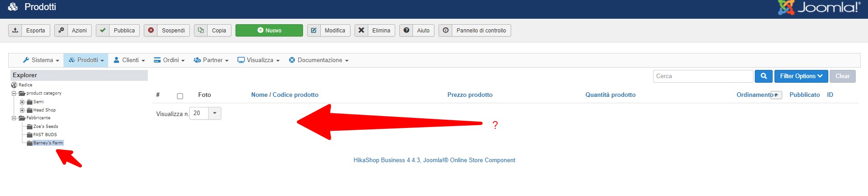The width and height of the screenshot is (868, 196).
Task: Click the Radice globe icon
Action: (14, 85)
